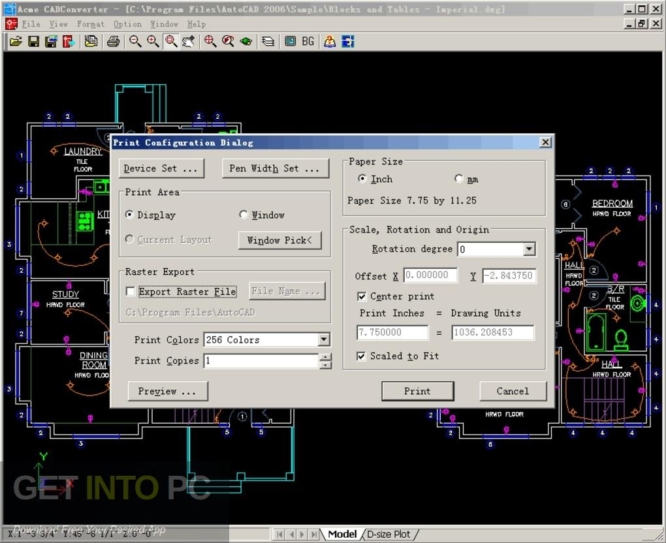
Task: Click the STUDY label in the drawing
Action: (x=65, y=294)
